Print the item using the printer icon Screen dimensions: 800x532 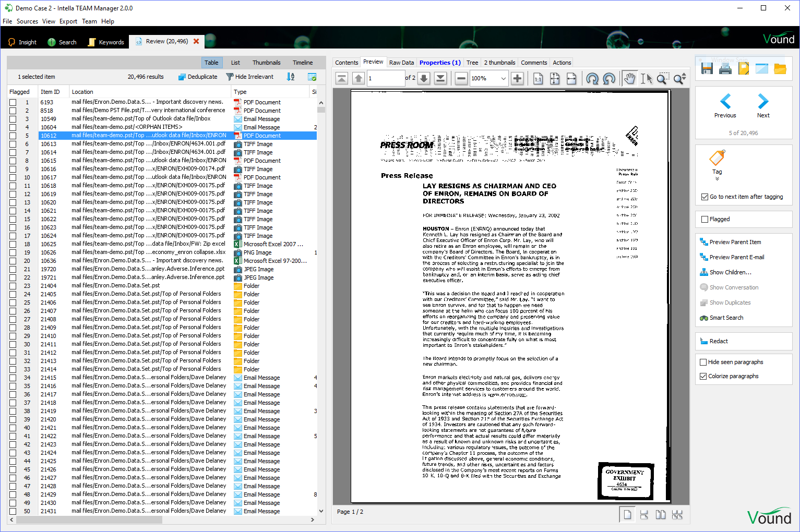coord(725,69)
